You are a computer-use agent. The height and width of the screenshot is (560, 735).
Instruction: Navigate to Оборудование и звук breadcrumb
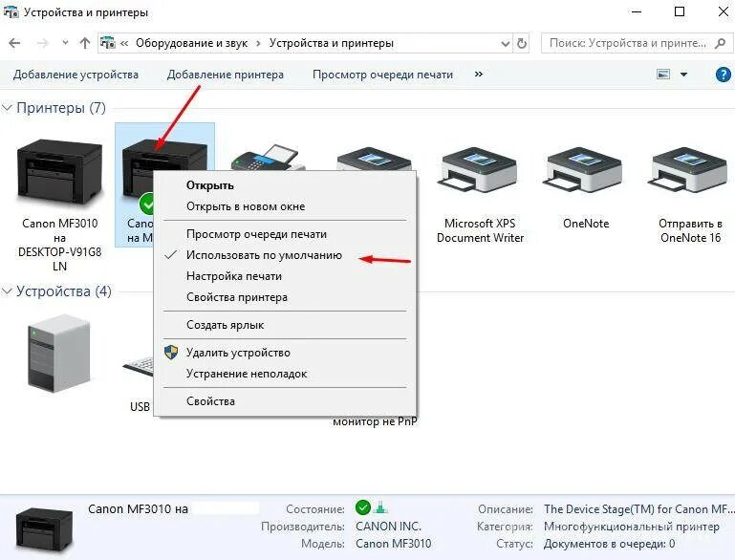click(x=192, y=43)
